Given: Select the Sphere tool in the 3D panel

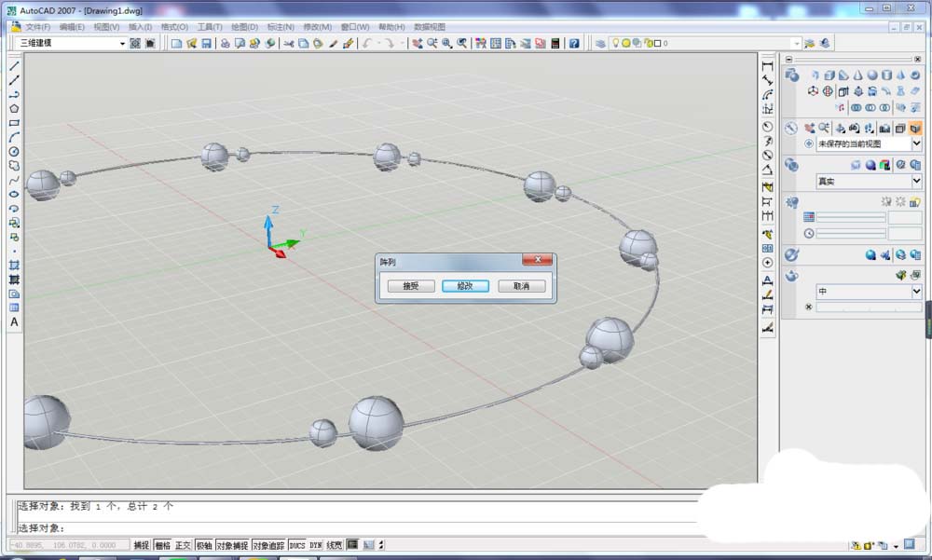Looking at the screenshot, I should (872, 75).
